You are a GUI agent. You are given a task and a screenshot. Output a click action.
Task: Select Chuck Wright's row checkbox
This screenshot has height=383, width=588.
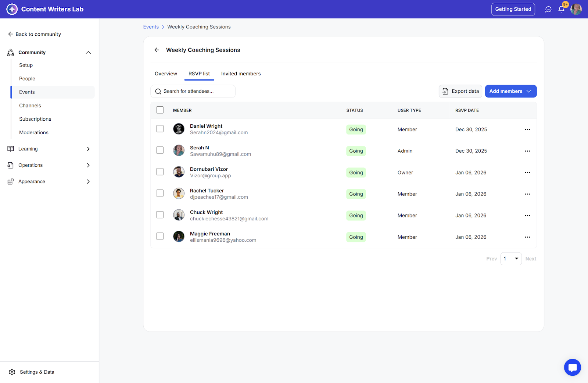pyautogui.click(x=160, y=215)
